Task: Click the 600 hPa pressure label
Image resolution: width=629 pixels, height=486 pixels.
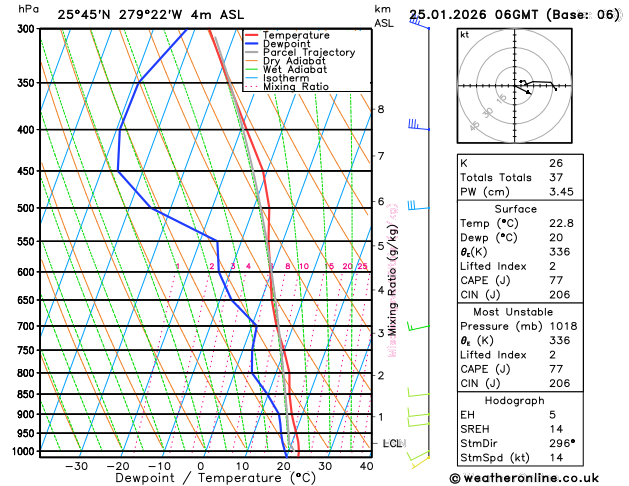Action: 28,272
